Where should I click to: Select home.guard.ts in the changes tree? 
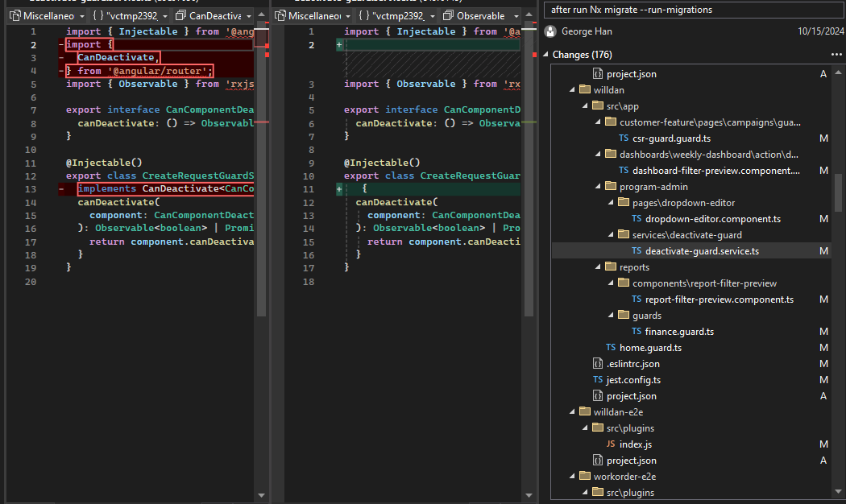pos(649,348)
